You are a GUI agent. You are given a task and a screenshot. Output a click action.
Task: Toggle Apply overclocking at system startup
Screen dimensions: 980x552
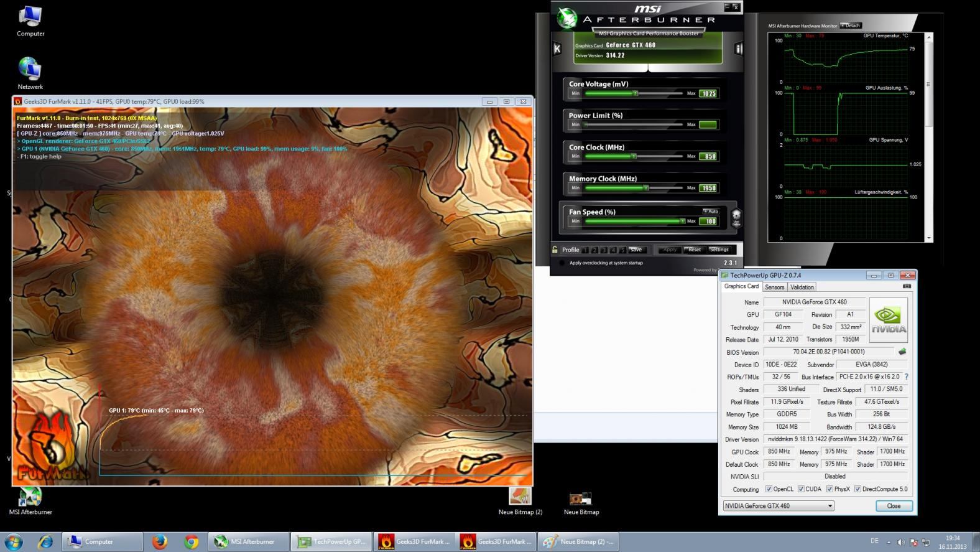pos(562,263)
